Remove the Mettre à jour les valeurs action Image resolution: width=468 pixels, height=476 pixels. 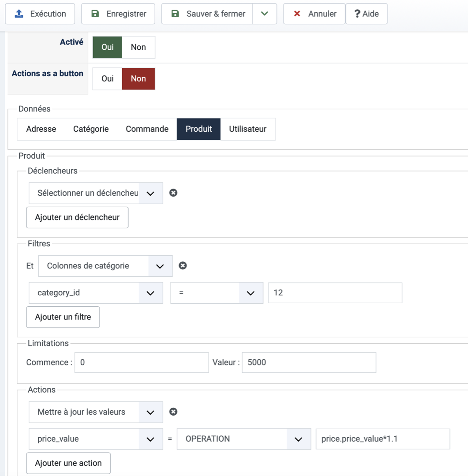(x=173, y=412)
